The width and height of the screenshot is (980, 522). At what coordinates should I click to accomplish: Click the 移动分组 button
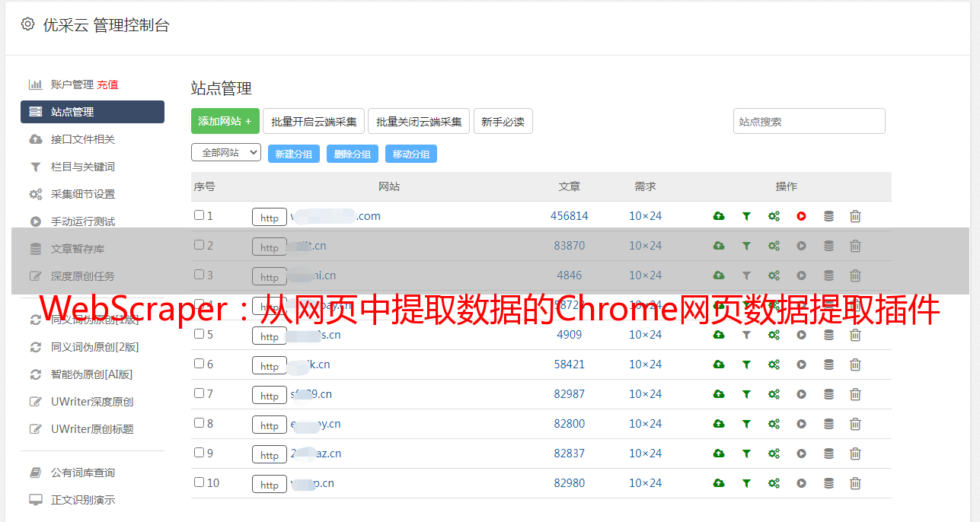(x=411, y=154)
